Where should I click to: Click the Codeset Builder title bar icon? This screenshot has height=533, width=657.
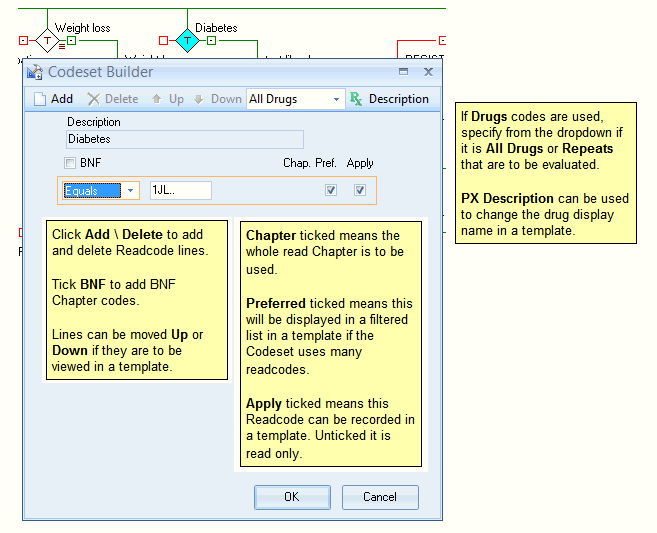coord(35,72)
